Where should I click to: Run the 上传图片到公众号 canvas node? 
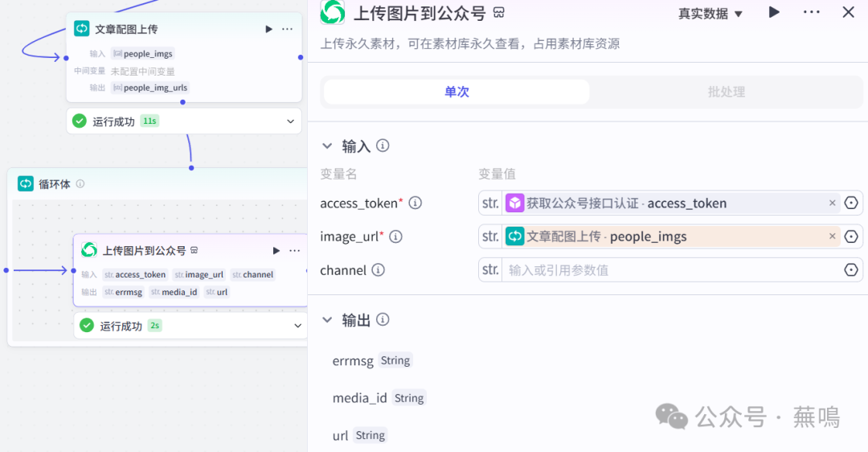276,251
